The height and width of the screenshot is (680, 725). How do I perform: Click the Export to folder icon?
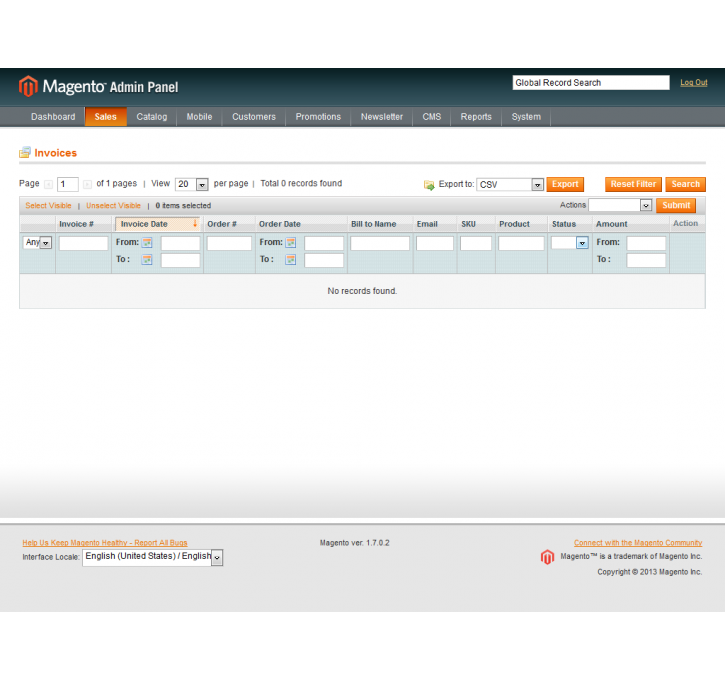429,185
